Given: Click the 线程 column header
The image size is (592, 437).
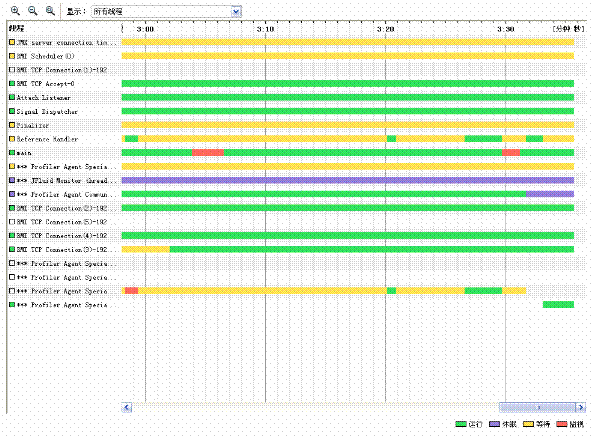Looking at the screenshot, I should (x=17, y=28).
